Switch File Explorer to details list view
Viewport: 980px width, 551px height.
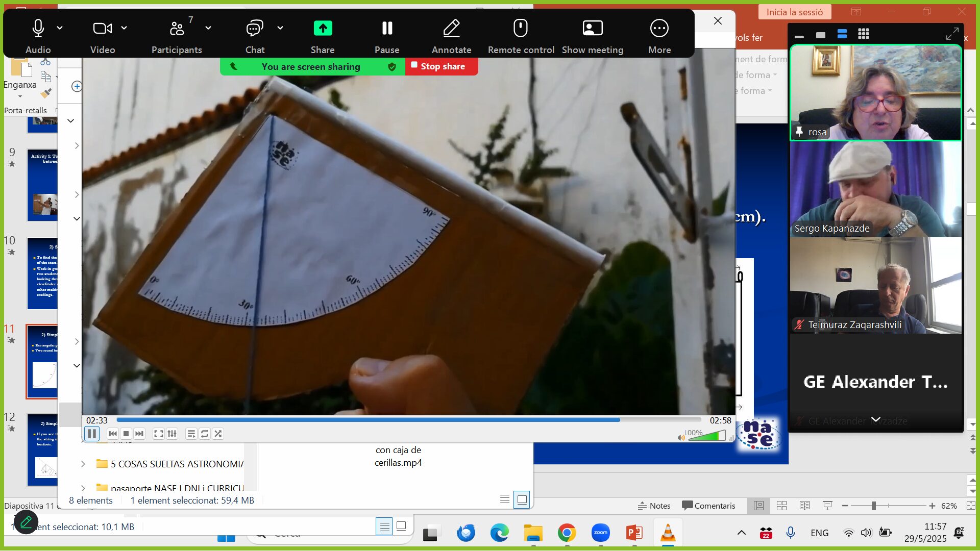tap(505, 499)
